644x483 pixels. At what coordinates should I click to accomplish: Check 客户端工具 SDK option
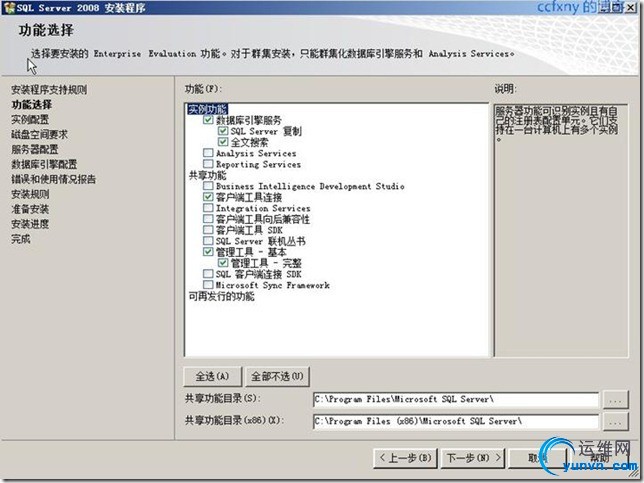[208, 230]
